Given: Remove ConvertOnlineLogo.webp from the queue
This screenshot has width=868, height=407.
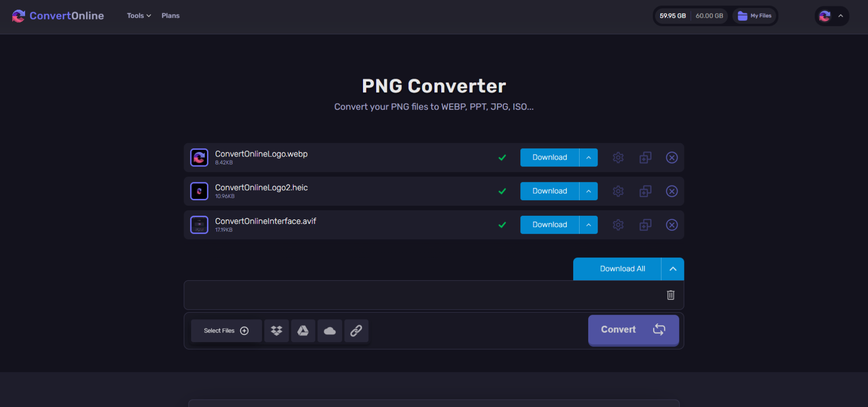Looking at the screenshot, I should 672,157.
